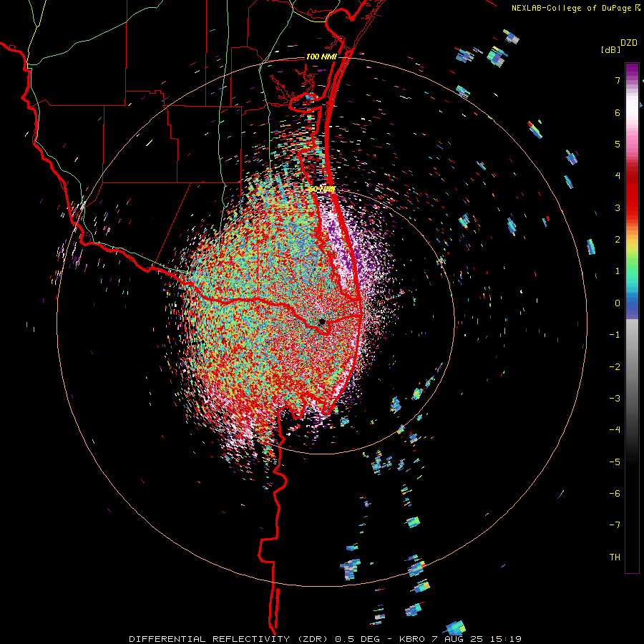Click the KBRO radar site black dot
This screenshot has width=644, height=644.
click(x=322, y=321)
